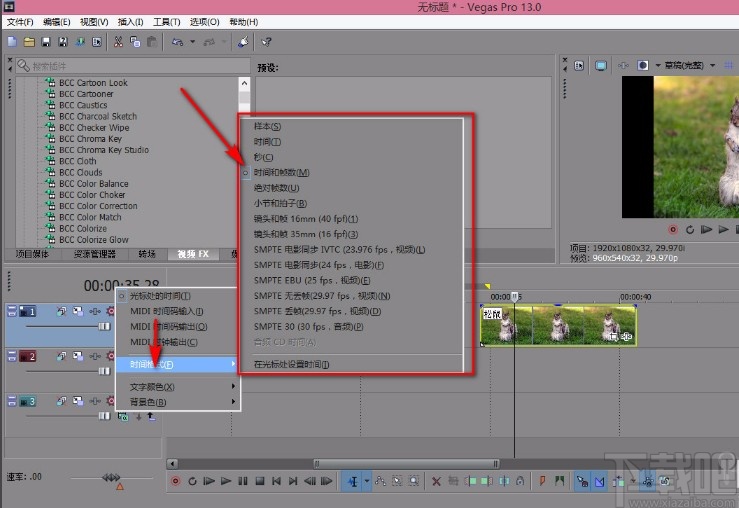The height and width of the screenshot is (508, 739).
Task: Select 秒(C) time format option
Action: [x=263, y=157]
